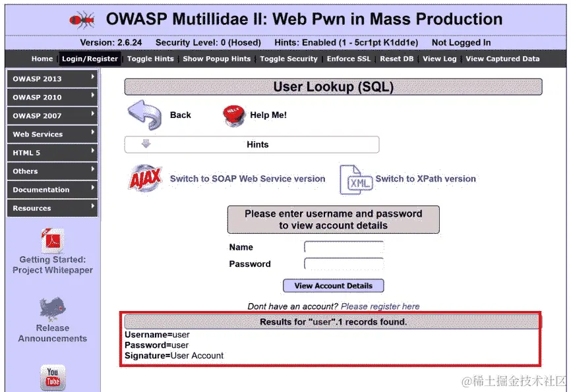Viewport: 571px width, 392px height.
Task: Click the Hints: Enabled status text
Action: (346, 43)
